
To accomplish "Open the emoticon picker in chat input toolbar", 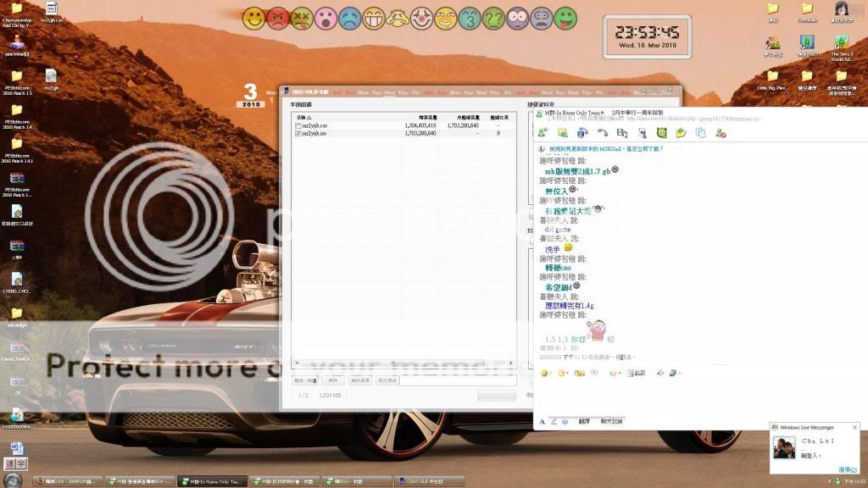I will (x=544, y=373).
